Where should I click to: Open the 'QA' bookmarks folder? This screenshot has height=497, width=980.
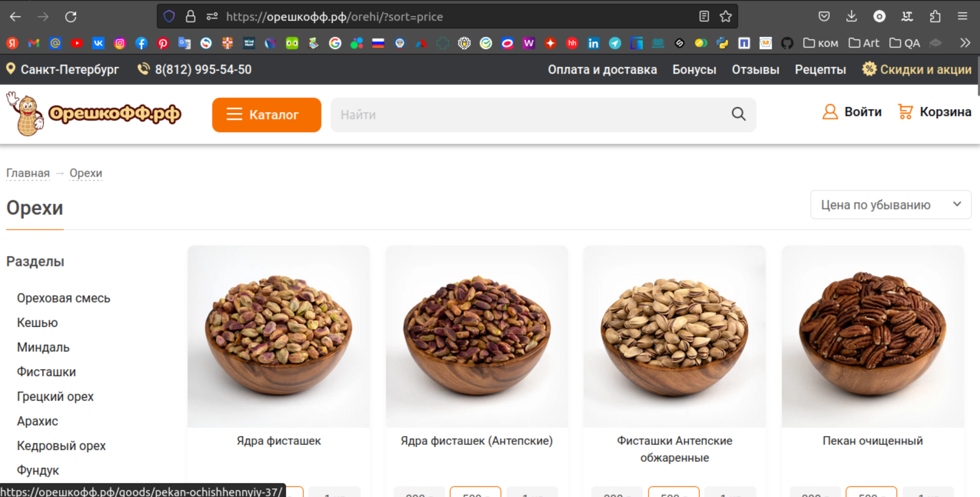905,43
